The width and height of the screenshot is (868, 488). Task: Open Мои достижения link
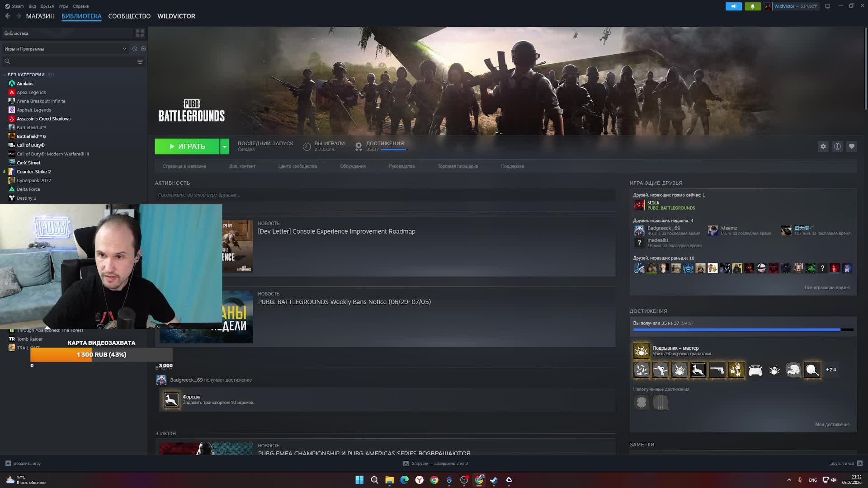pos(832,424)
